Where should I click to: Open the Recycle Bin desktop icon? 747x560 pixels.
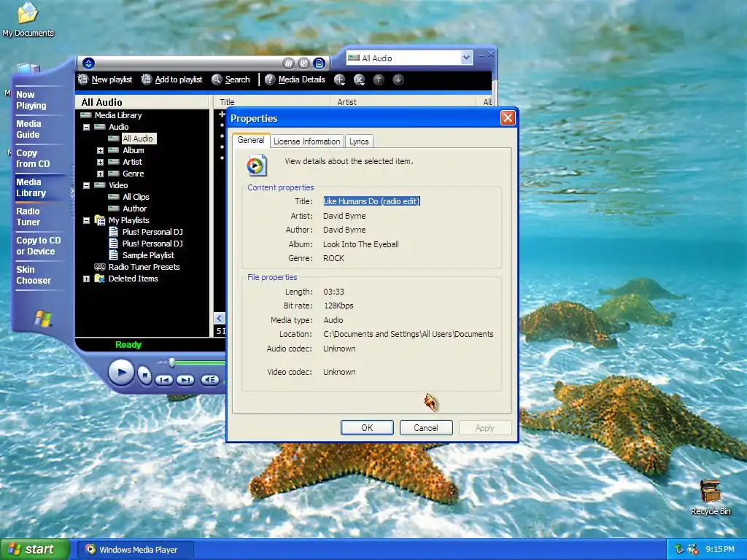pos(711,497)
